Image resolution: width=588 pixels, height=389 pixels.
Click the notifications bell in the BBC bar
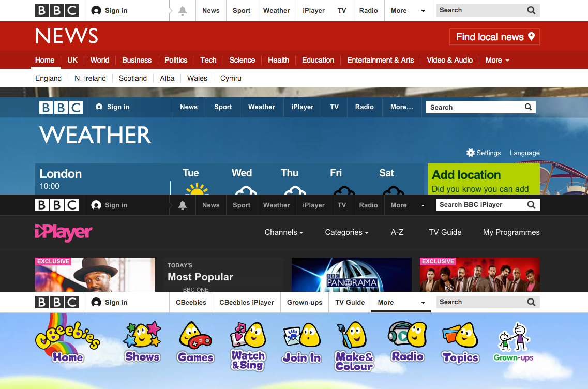[182, 10]
